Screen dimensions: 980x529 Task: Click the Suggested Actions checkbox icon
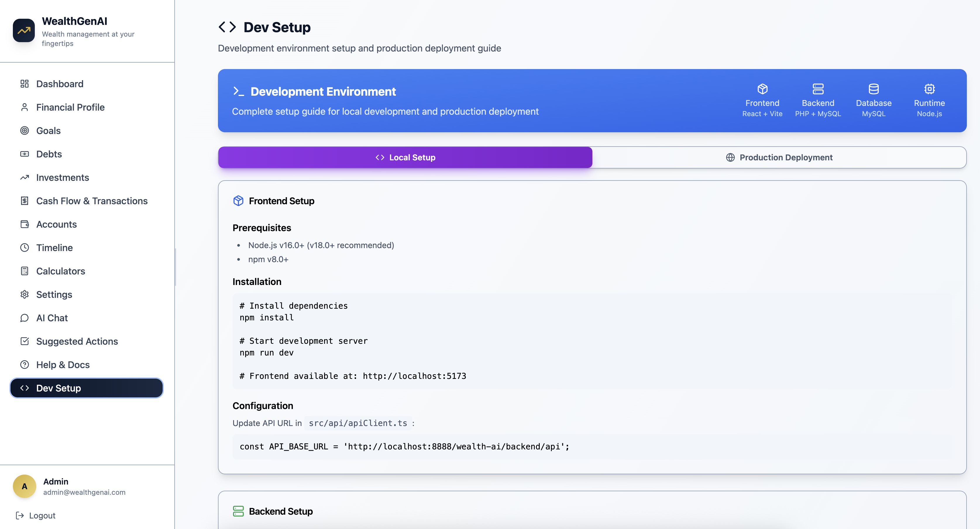[x=24, y=341]
